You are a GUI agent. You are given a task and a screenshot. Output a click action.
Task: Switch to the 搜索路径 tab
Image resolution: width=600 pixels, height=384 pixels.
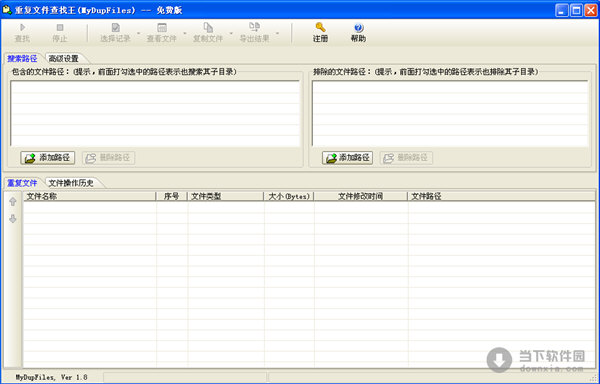[x=22, y=59]
